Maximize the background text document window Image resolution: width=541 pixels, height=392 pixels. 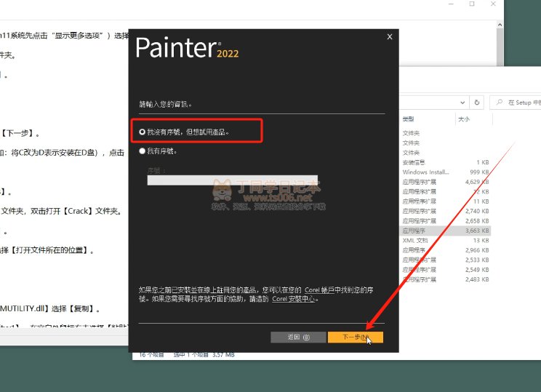point(472,4)
